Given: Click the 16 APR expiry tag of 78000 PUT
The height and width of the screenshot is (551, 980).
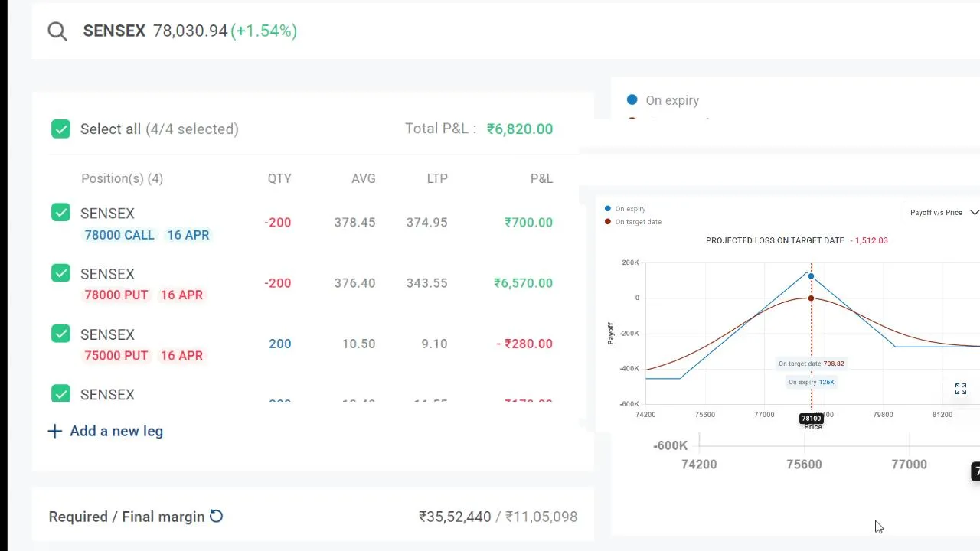Looking at the screenshot, I should click(181, 295).
